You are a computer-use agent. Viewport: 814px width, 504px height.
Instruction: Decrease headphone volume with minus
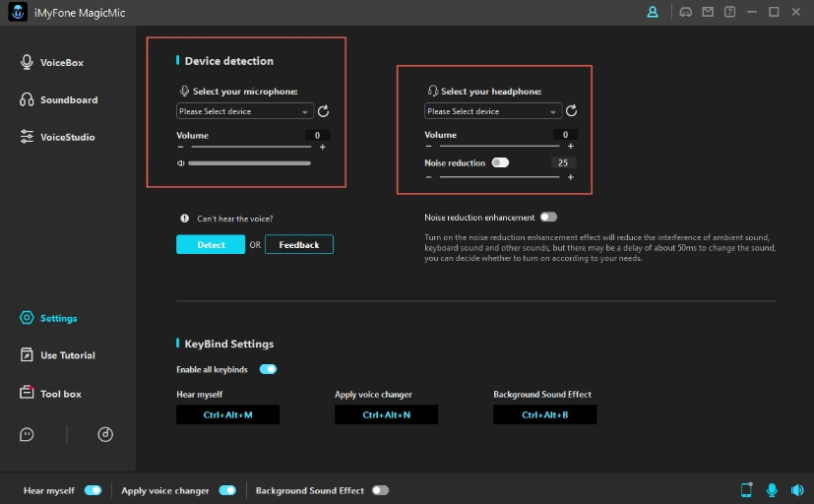click(428, 147)
